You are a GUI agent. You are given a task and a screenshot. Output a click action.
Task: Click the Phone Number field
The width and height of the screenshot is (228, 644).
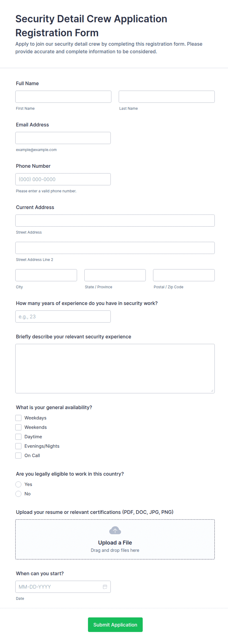63,179
